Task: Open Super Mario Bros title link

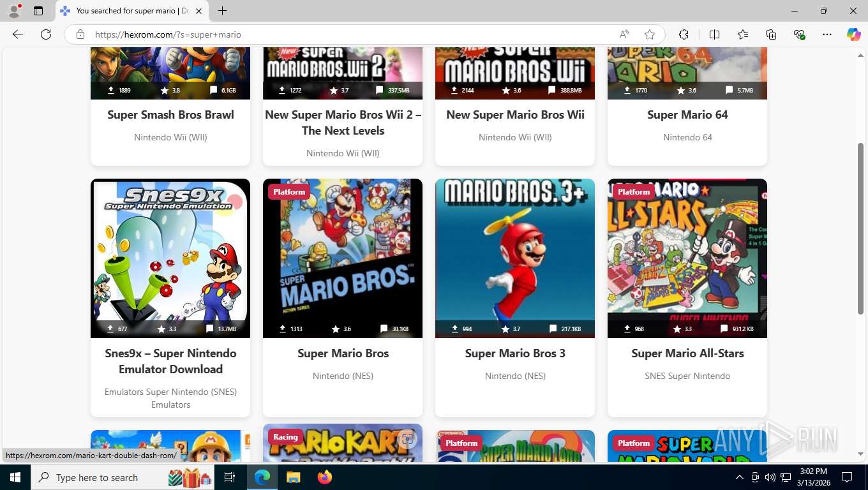Action: 343,353
